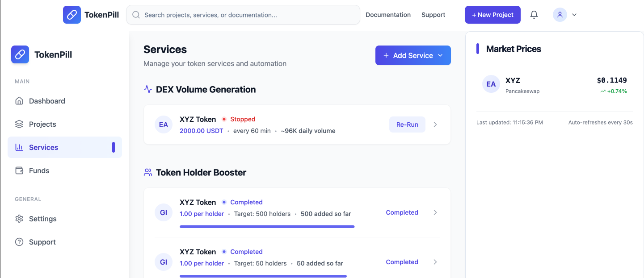Viewport: 644px width, 278px height.
Task: Click the Re-Run button
Action: tap(407, 124)
